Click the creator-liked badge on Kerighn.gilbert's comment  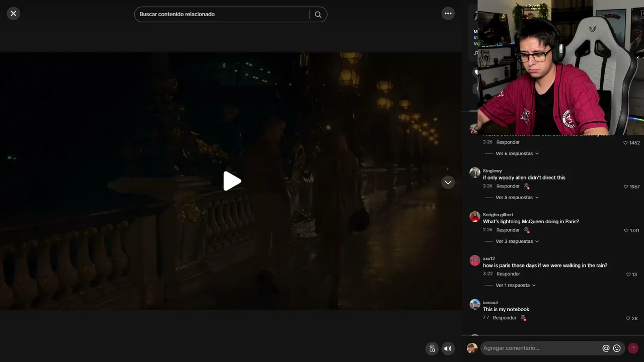click(527, 230)
